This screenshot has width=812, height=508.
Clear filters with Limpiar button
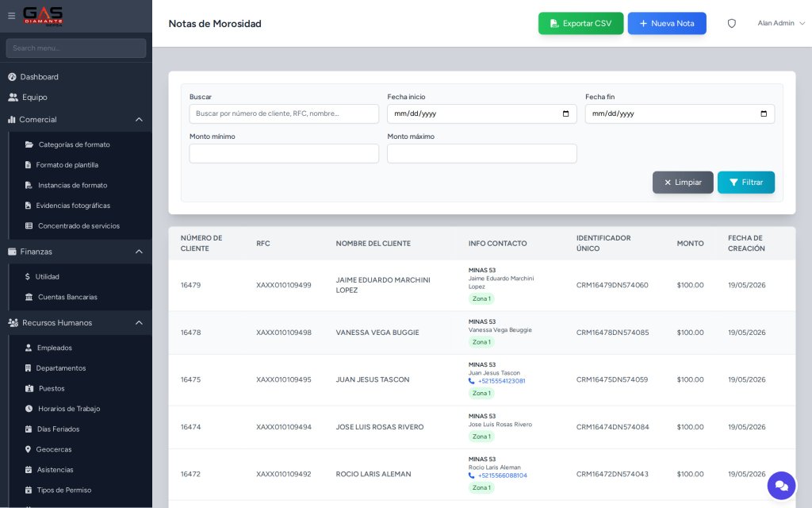click(x=683, y=183)
